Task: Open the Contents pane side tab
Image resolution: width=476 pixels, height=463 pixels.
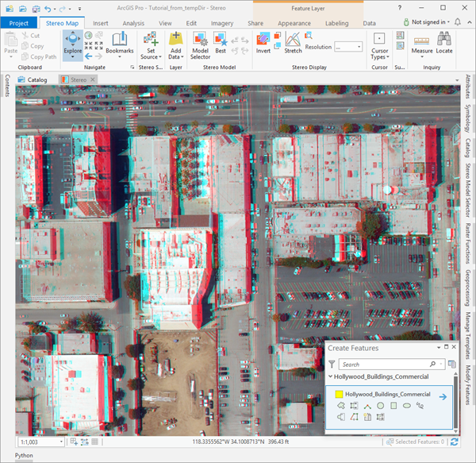Action: click(x=7, y=85)
